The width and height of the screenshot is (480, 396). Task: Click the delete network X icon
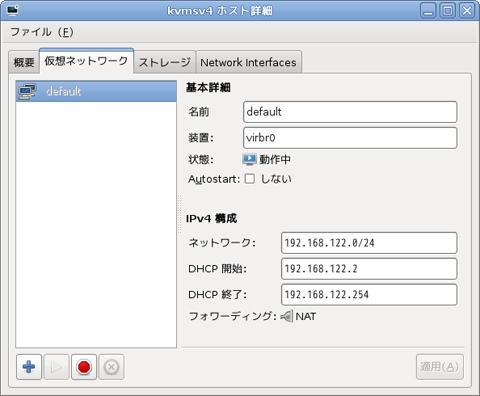pos(111,367)
